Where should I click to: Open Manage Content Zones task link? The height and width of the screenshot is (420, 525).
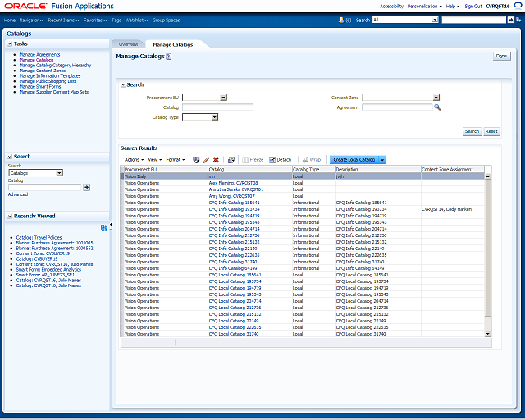[x=42, y=71]
